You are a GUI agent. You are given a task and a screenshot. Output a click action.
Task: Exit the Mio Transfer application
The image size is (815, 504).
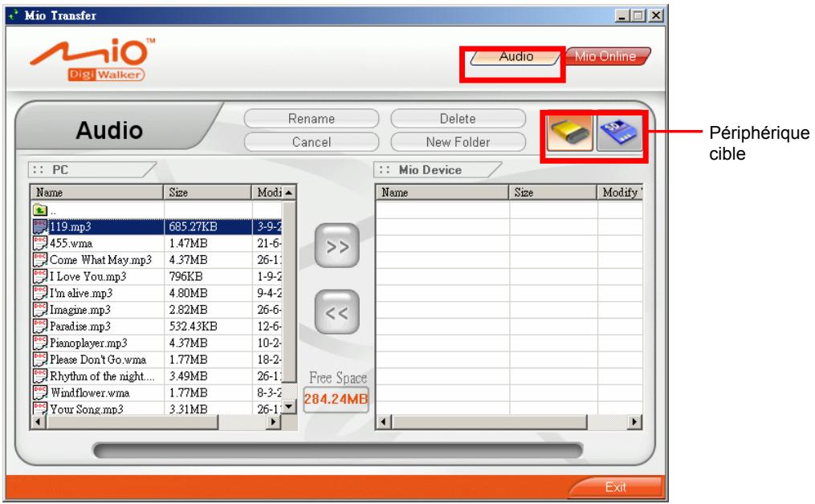(617, 486)
